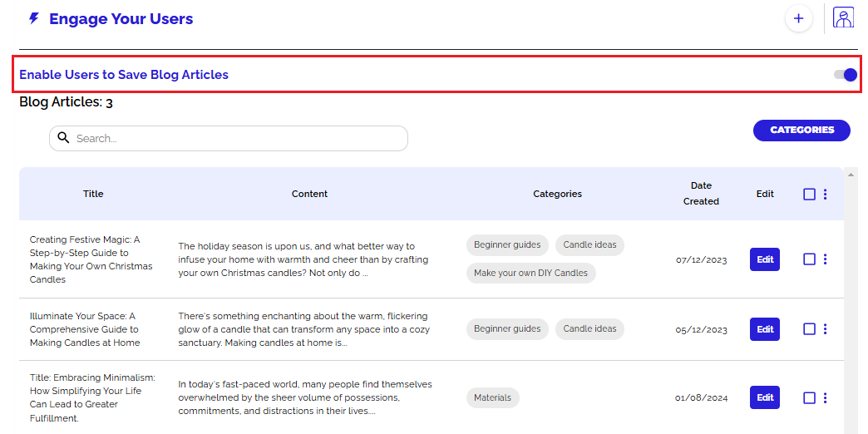The image size is (868, 434).
Task: Open the user profile icon
Action: coord(844,18)
